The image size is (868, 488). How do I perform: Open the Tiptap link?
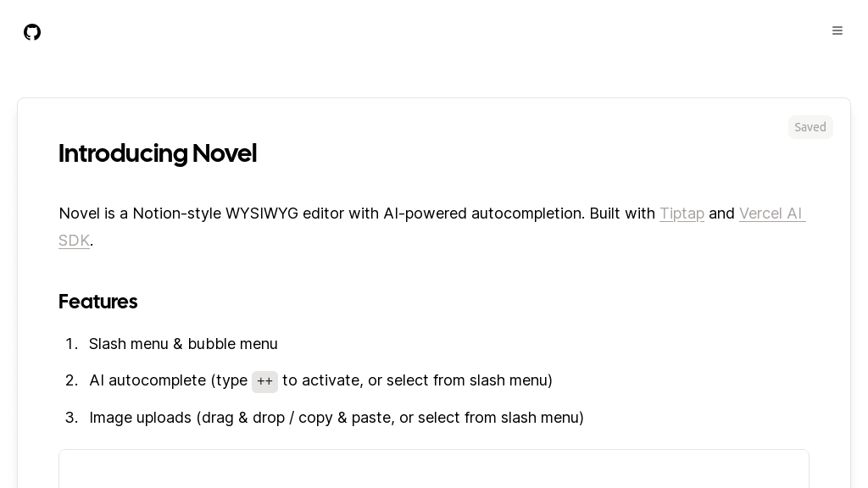[x=682, y=213]
